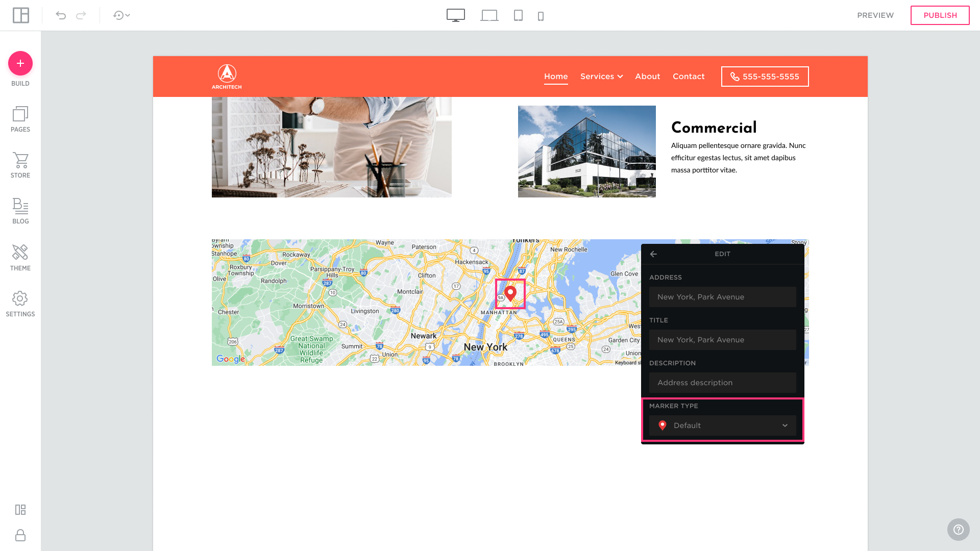Select desktop monitor view
This screenshot has width=980, height=551.
click(455, 15)
